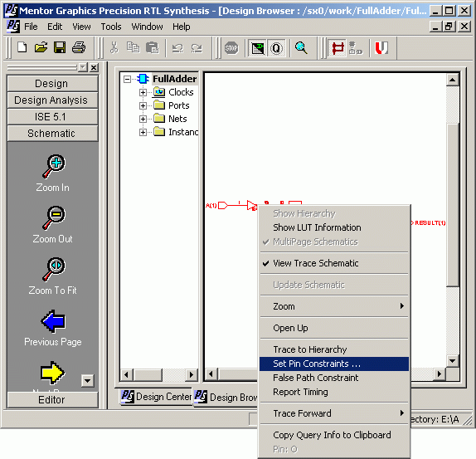This screenshot has width=476, height=459.
Task: Toggle View Trace Schematic option
Action: [334, 263]
